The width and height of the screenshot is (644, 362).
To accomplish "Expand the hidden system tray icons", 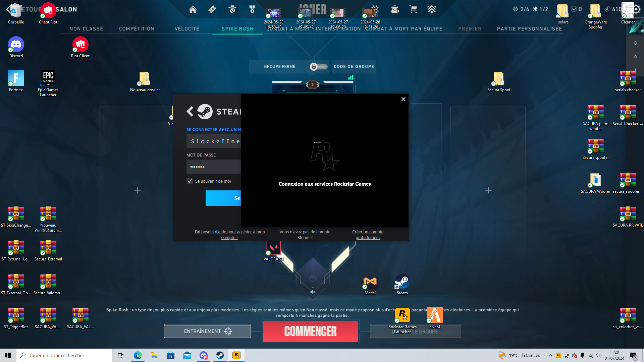I will click(x=550, y=355).
